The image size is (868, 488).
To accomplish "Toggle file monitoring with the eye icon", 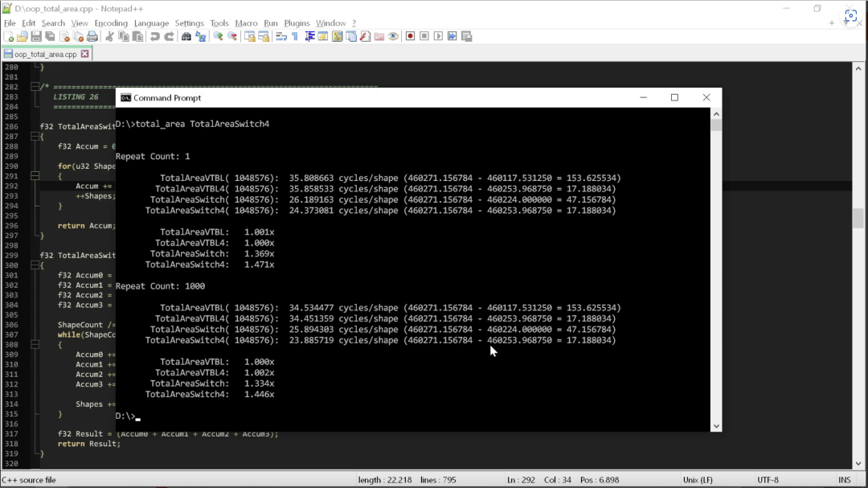I will tap(394, 36).
